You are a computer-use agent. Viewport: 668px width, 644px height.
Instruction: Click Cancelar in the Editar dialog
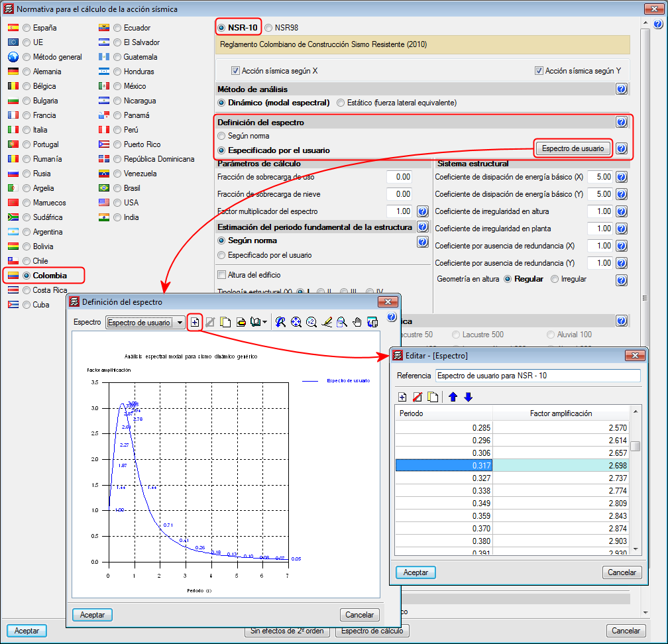[x=622, y=572]
